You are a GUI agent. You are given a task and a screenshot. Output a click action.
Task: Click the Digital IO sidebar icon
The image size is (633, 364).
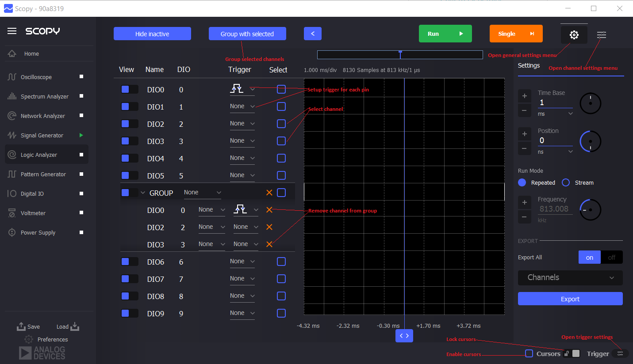[12, 193]
